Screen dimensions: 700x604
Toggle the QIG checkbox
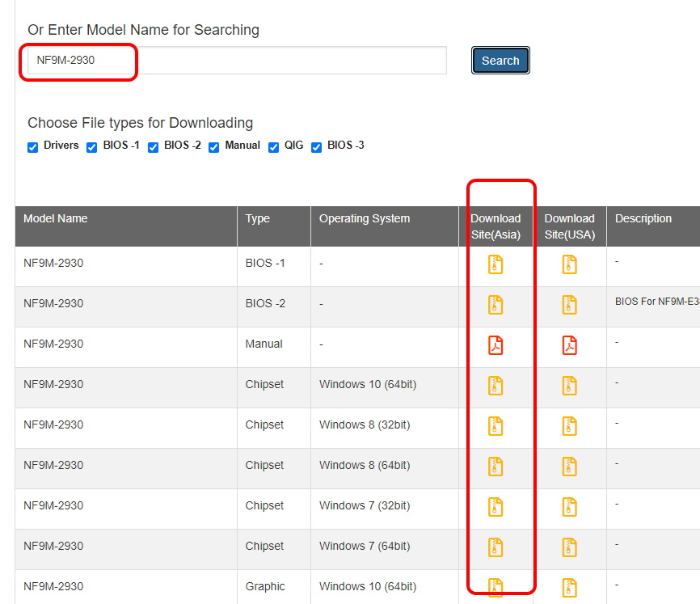(274, 147)
